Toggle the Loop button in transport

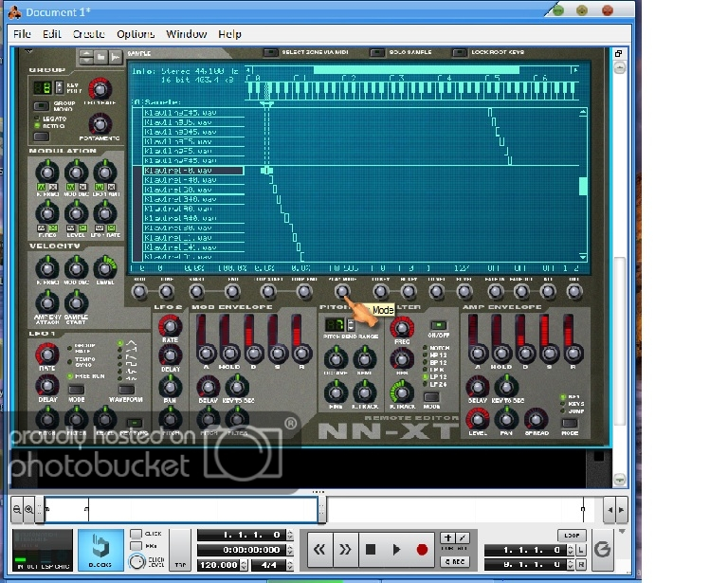tap(572, 536)
